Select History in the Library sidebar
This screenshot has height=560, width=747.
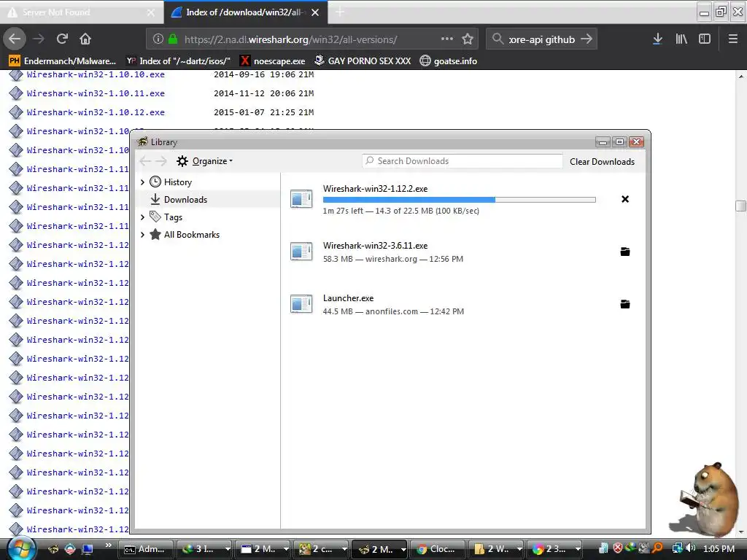pos(178,182)
